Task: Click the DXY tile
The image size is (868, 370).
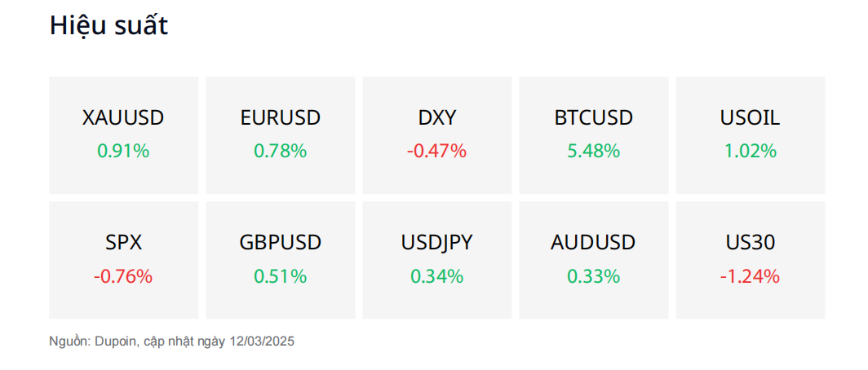Action: click(436, 135)
